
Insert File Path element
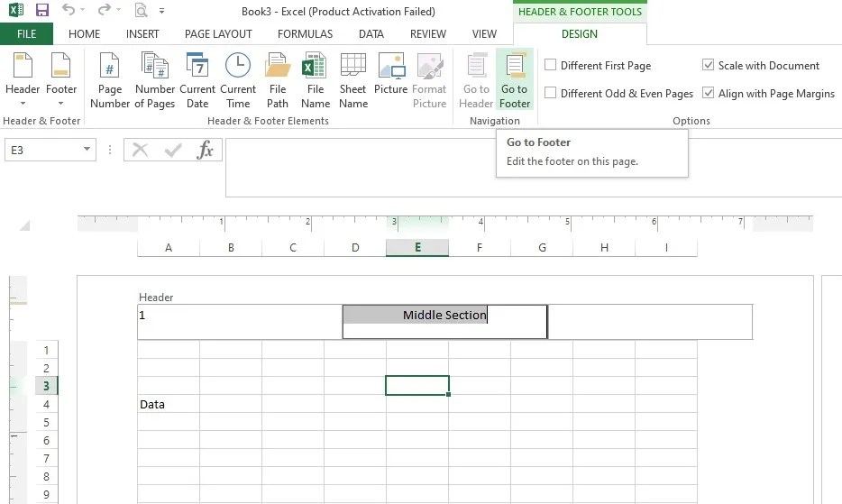click(x=277, y=80)
